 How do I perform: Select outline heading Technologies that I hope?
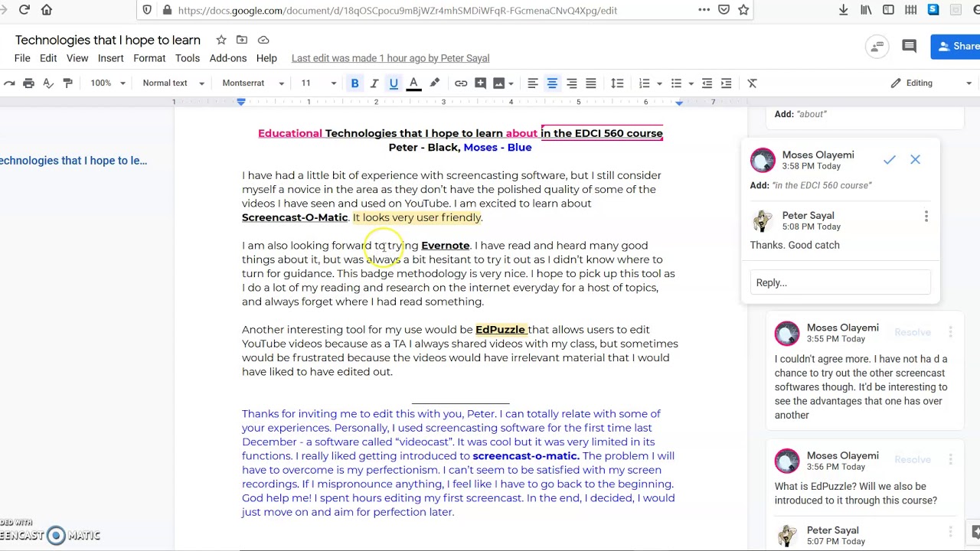tap(73, 161)
